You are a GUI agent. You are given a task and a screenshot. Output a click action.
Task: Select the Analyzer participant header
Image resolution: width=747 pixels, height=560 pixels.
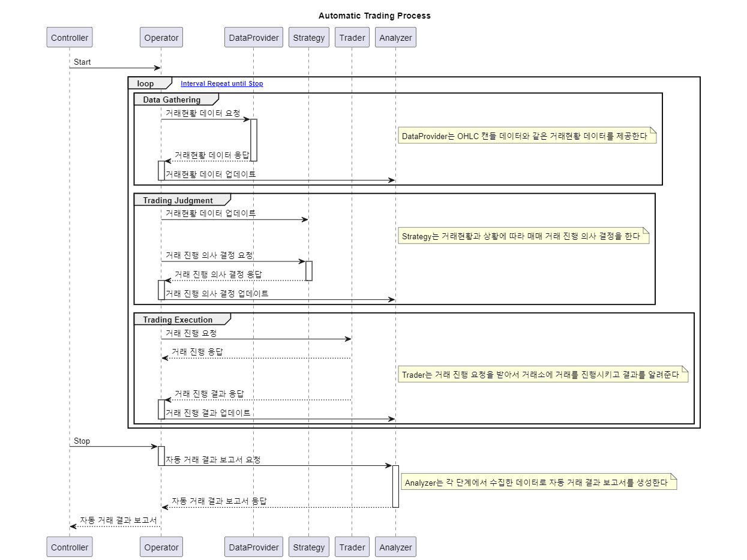[395, 37]
